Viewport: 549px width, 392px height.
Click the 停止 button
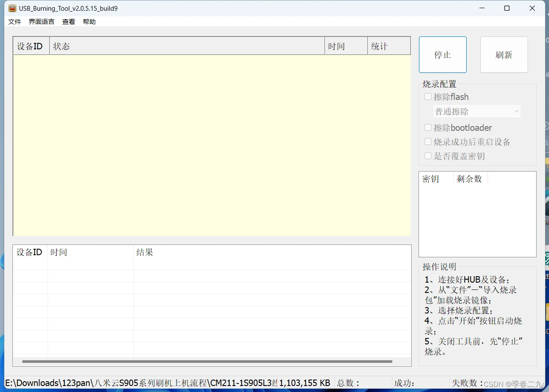click(443, 54)
